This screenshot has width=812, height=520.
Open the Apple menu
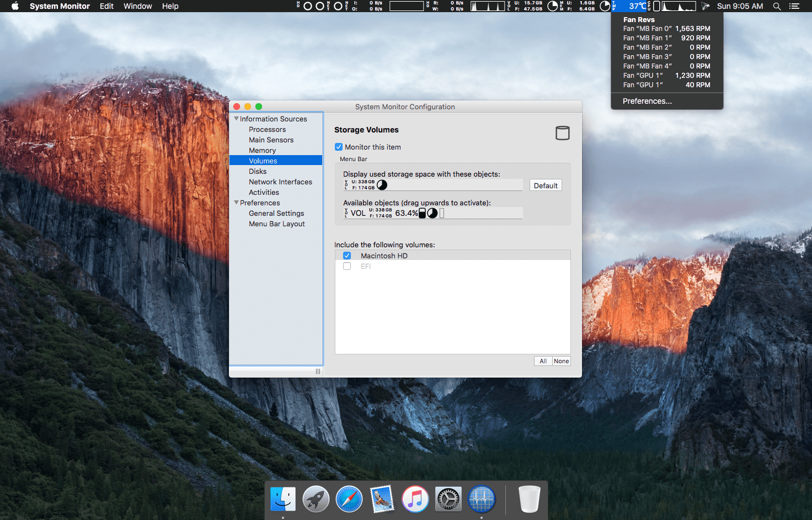15,6
